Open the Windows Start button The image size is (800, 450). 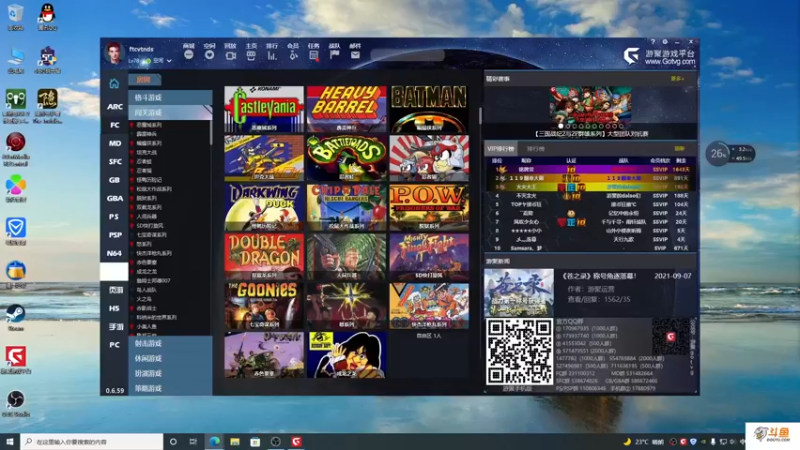point(10,441)
